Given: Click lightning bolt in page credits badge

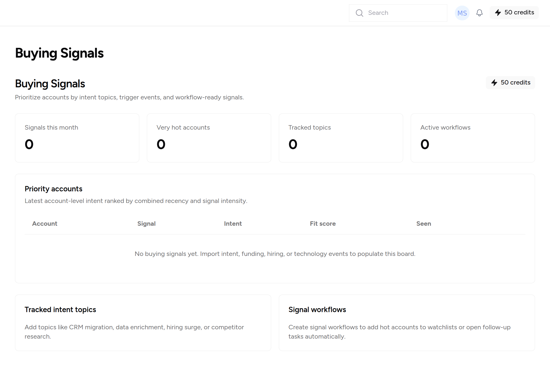Looking at the screenshot, I should pyautogui.click(x=494, y=82).
